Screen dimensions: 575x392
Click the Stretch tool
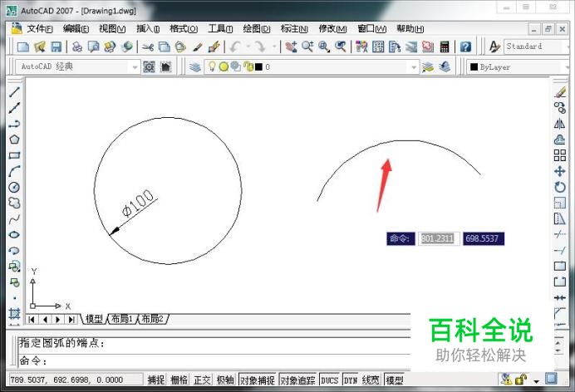point(559,218)
